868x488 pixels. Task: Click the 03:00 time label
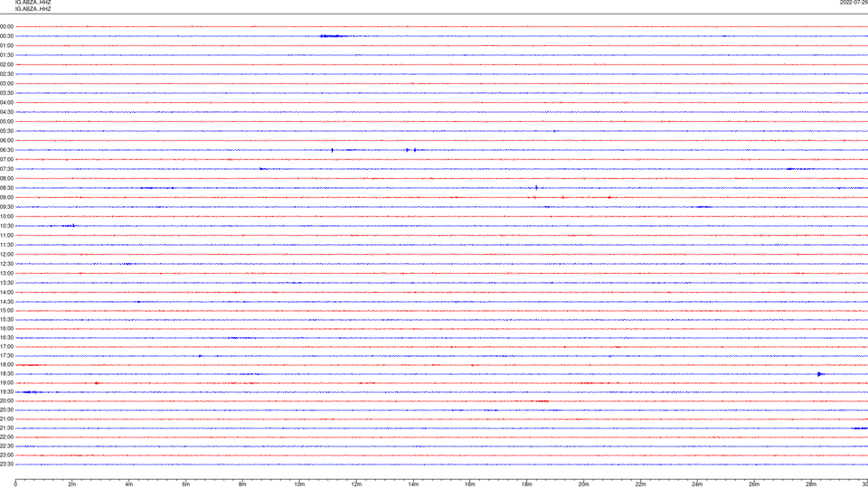click(6, 84)
